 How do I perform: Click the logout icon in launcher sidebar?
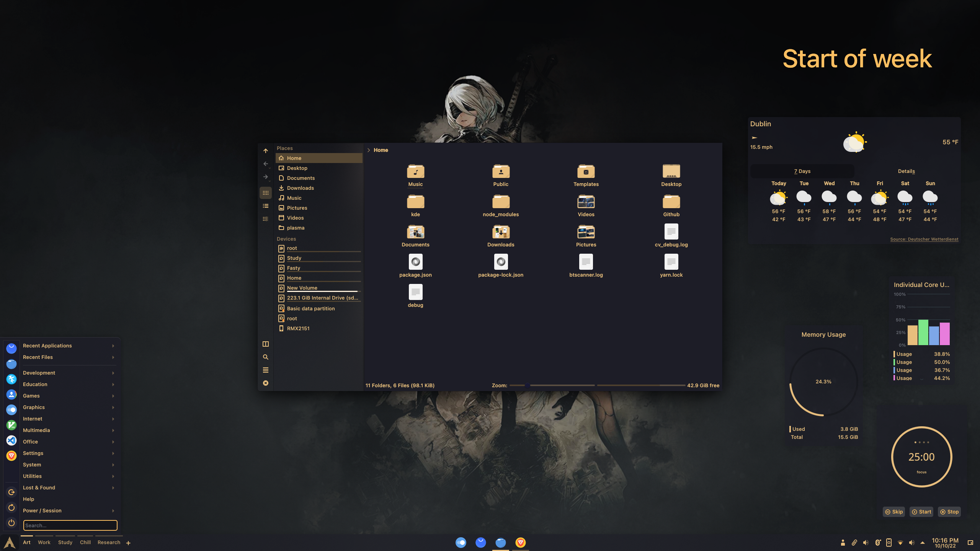coord(11,492)
